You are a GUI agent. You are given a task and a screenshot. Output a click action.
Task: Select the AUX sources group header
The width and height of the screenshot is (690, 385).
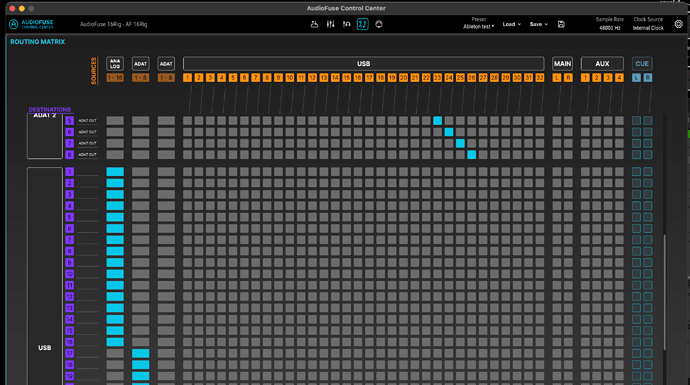[602, 64]
